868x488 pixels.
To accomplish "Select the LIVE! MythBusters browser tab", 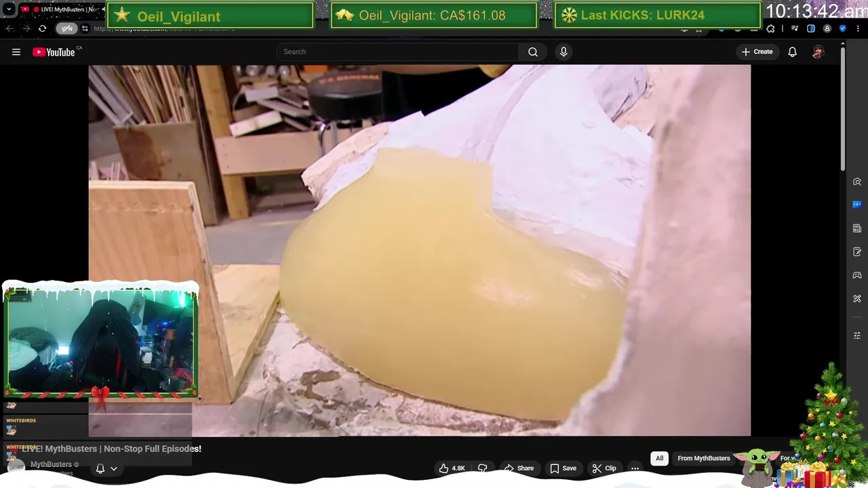I will coord(61,9).
